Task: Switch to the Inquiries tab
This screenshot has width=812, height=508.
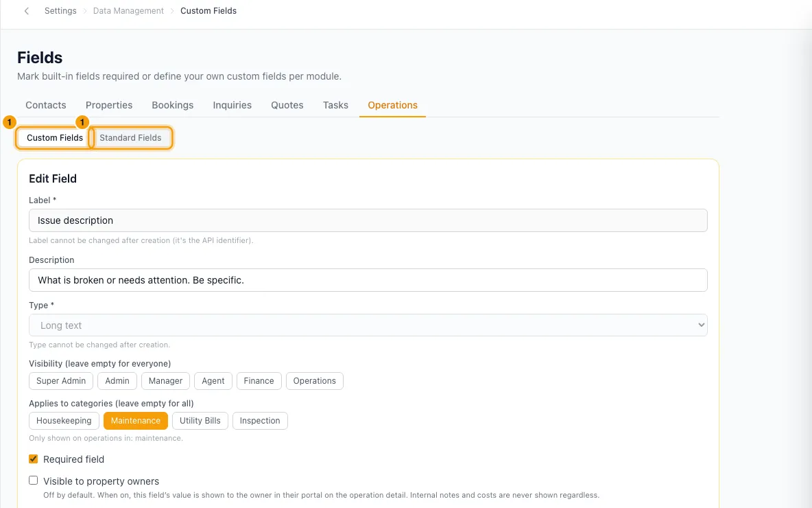Action: (x=232, y=105)
